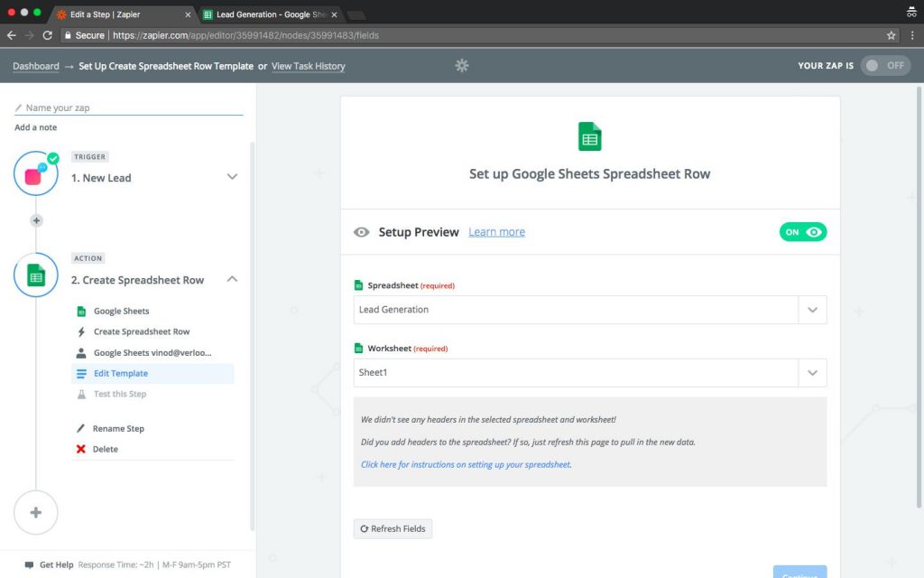Open View Task History link
924x578 pixels.
point(309,66)
